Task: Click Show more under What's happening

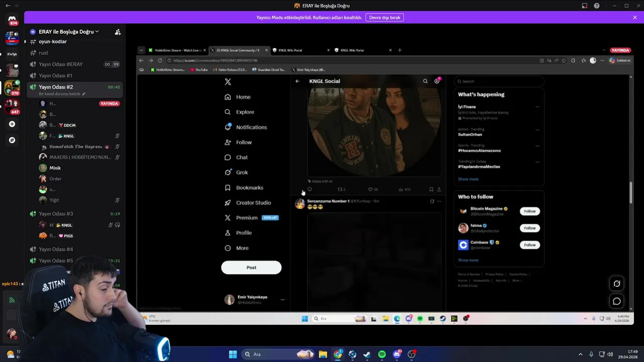Action: [468, 179]
